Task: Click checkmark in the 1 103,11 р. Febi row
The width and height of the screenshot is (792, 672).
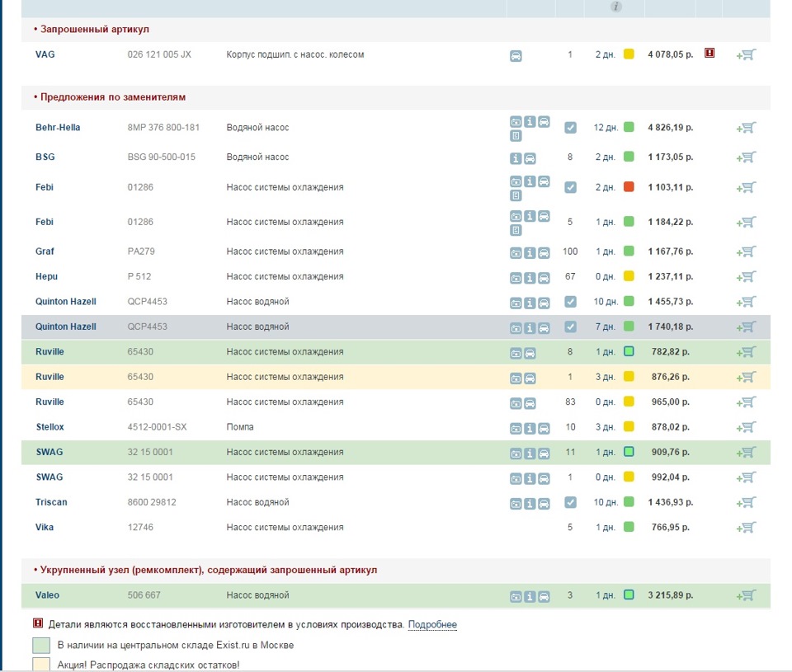Action: [570, 187]
